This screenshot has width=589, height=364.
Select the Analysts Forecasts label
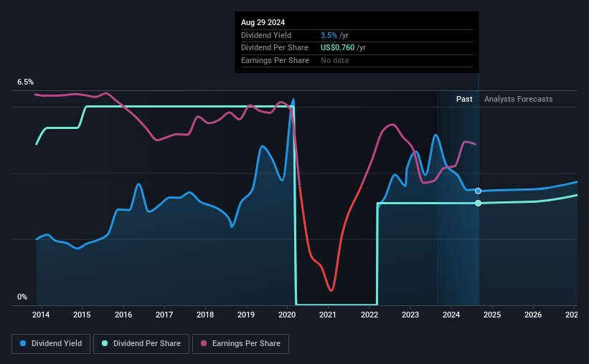pos(519,99)
